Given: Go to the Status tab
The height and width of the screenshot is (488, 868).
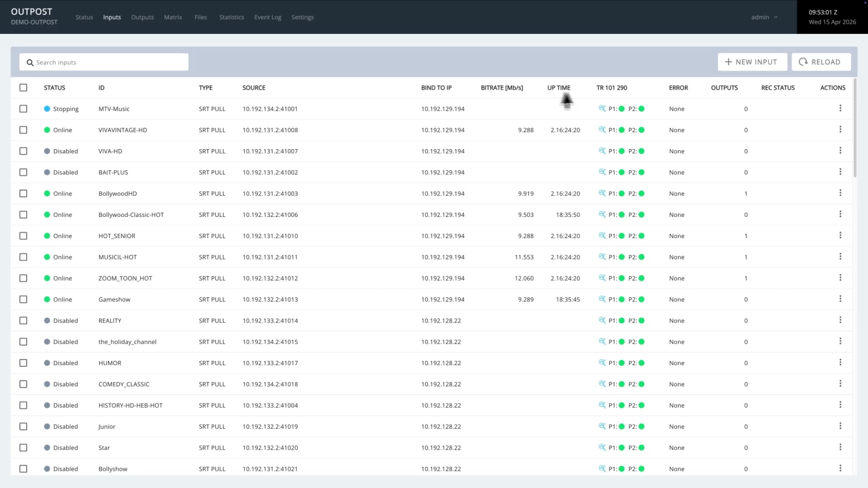Looking at the screenshot, I should click(x=84, y=17).
